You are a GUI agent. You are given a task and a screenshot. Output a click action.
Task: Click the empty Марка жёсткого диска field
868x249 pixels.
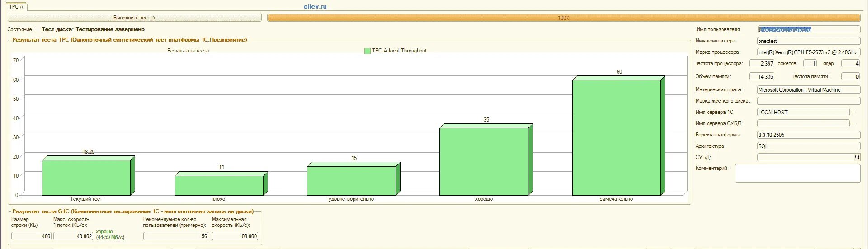(x=809, y=101)
